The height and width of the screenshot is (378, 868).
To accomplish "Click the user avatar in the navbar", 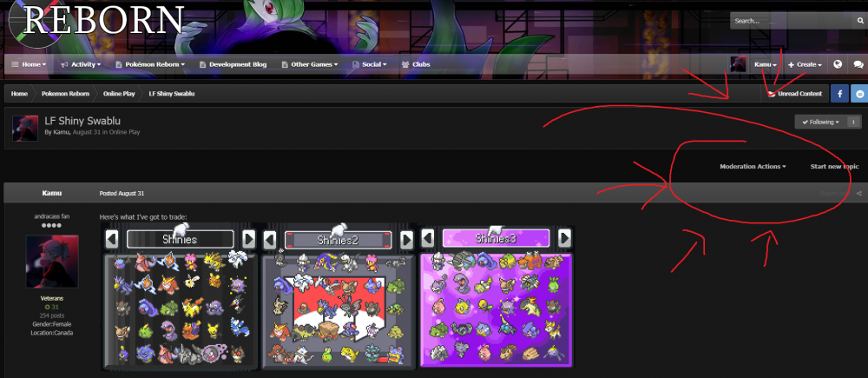I will (738, 64).
